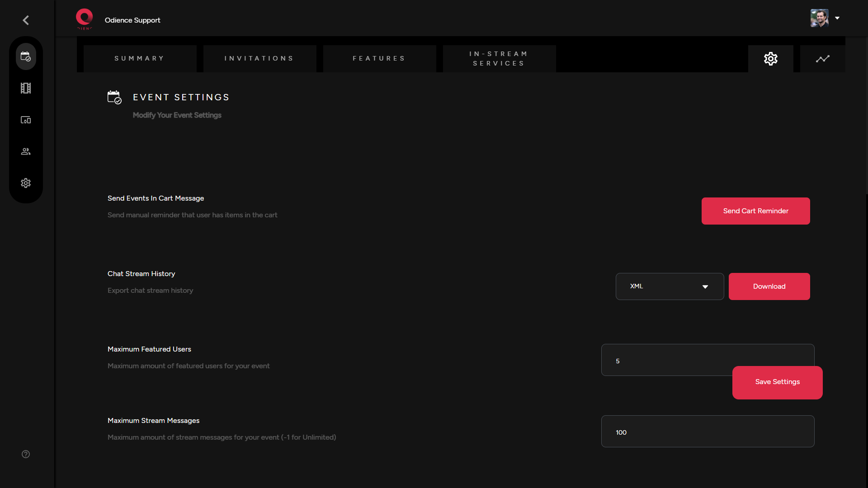Open the event settings gear tab
Image resolution: width=868 pixels, height=488 pixels.
(770, 59)
